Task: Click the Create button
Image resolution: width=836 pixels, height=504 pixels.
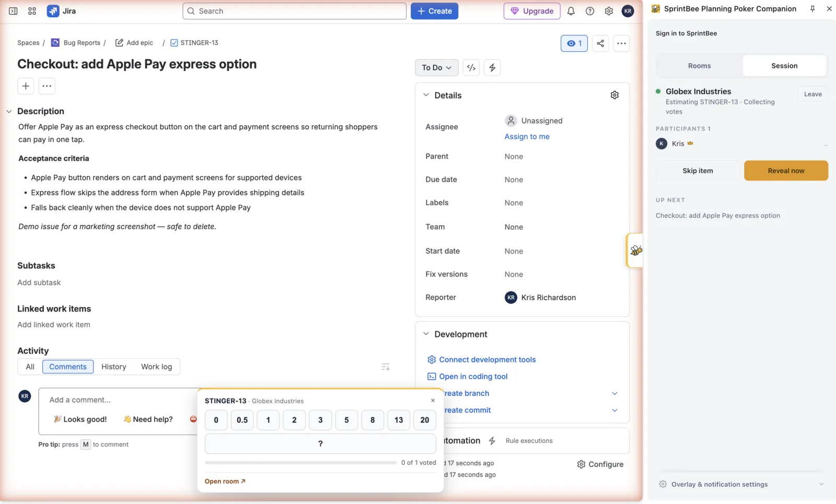Action: [434, 11]
